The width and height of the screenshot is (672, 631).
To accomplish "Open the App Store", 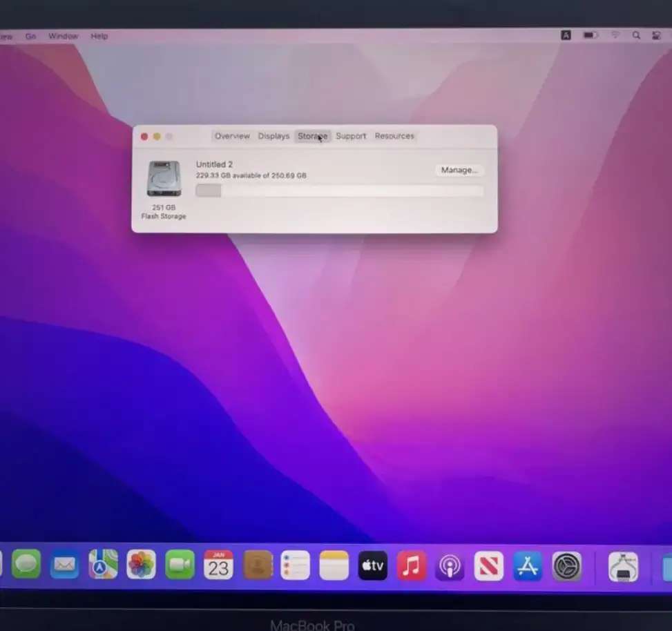I will (528, 566).
